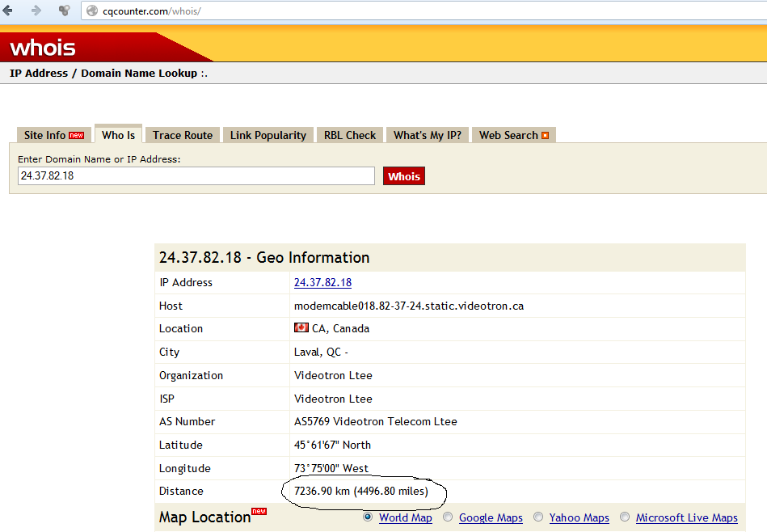Click the 'ISP' row label
Viewport: 767px width, 532px height.
166,399
